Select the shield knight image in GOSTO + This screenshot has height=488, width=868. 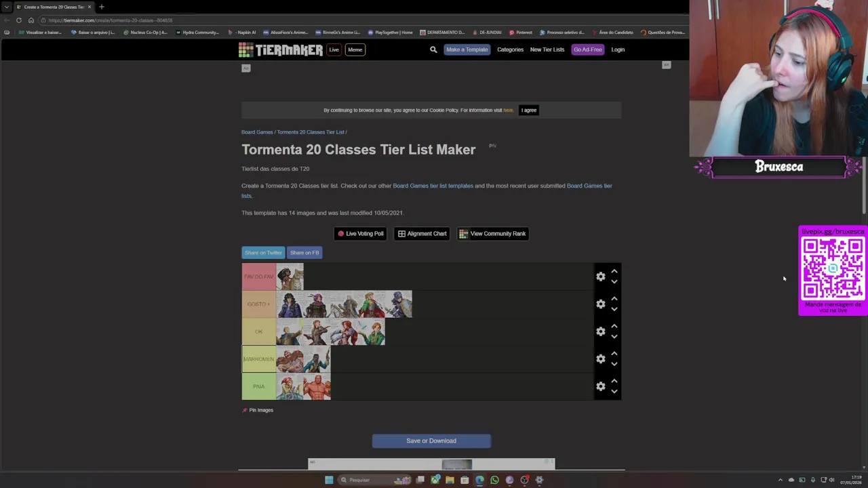[398, 304]
